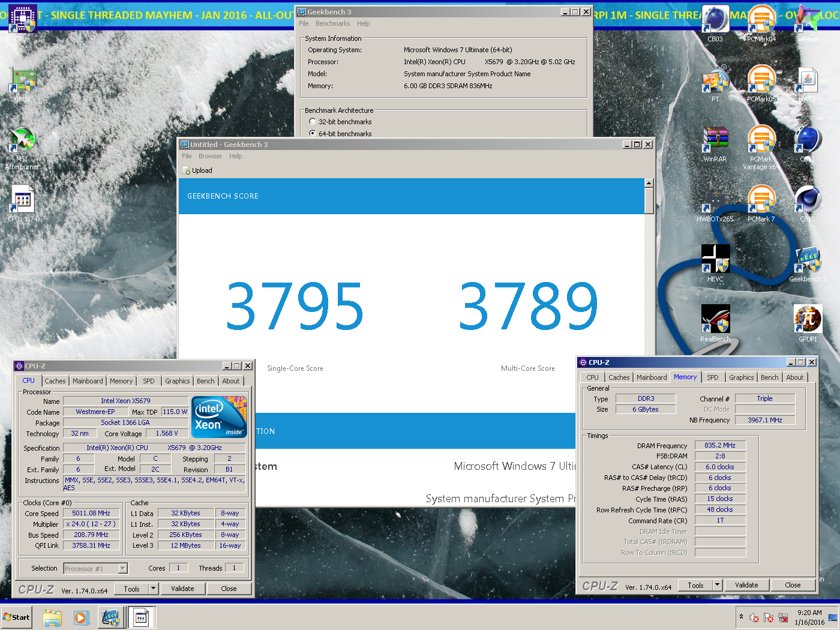This screenshot has height=630, width=840.
Task: Open Windows Media Player from the taskbar
Action: coord(82,617)
